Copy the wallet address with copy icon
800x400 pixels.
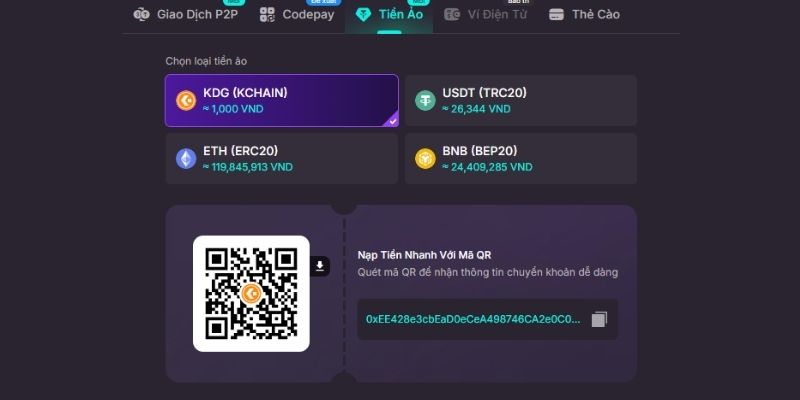click(599, 320)
